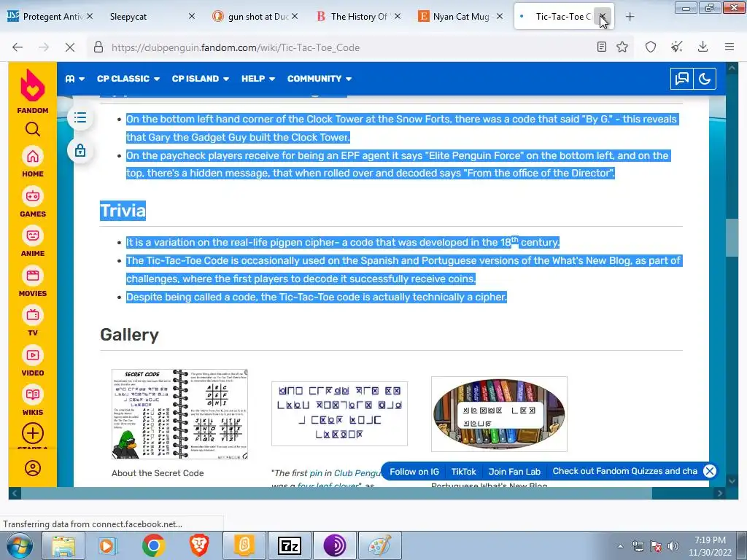The image size is (747, 560).
Task: Switch to The History Of tab
Action: pyautogui.click(x=359, y=16)
